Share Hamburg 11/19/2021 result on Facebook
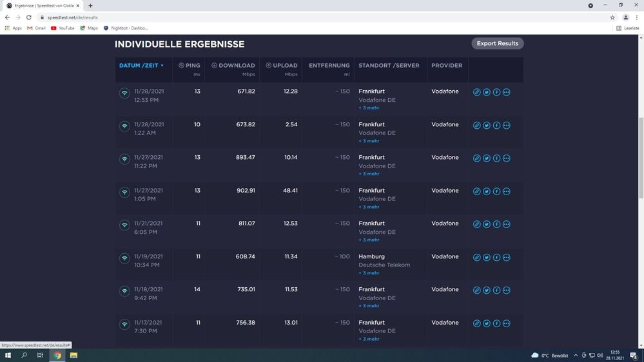 (x=496, y=258)
